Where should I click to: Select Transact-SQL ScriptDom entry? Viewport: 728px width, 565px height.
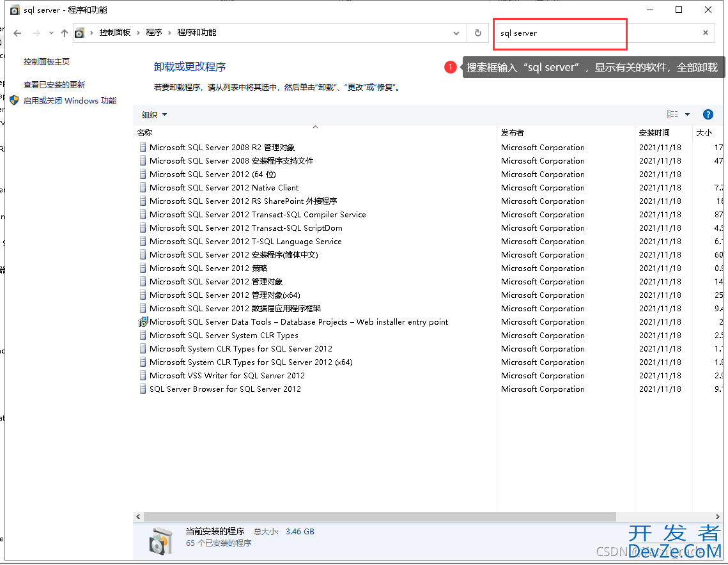point(245,228)
